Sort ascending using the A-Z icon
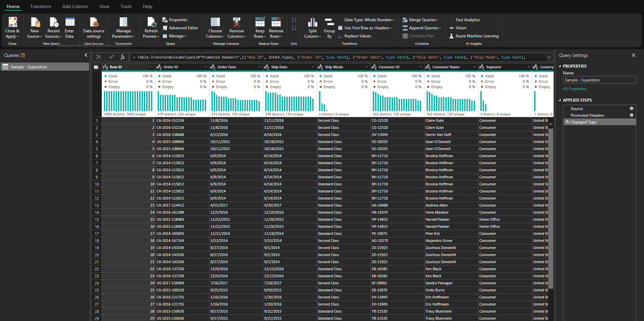 tap(294, 20)
